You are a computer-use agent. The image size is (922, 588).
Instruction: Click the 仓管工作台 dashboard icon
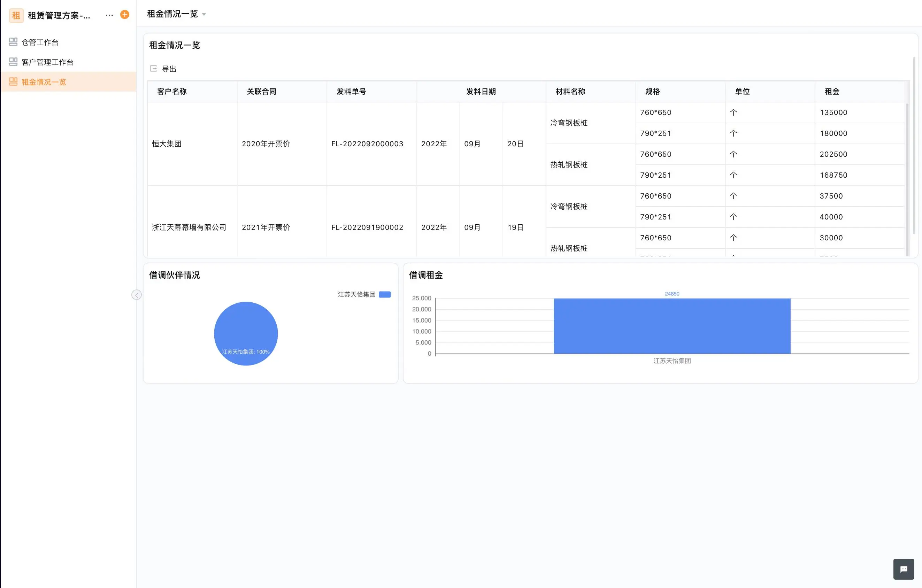point(13,42)
